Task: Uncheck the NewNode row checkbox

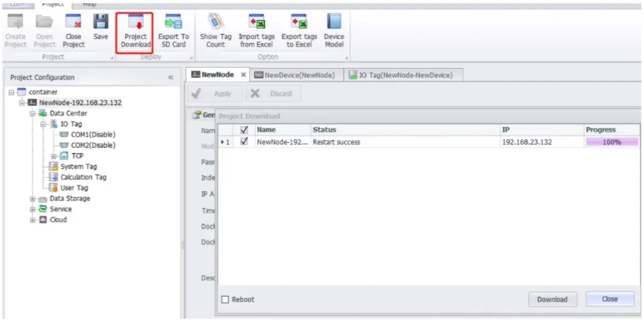Action: 244,142
